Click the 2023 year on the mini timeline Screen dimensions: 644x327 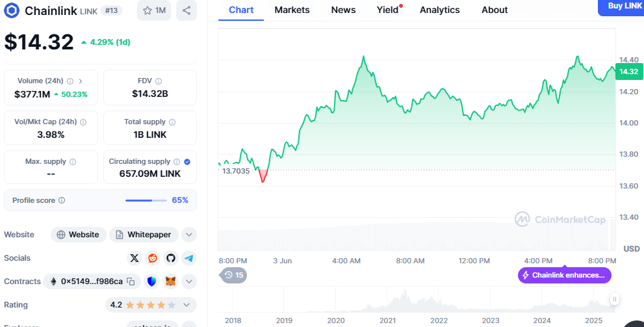click(491, 320)
